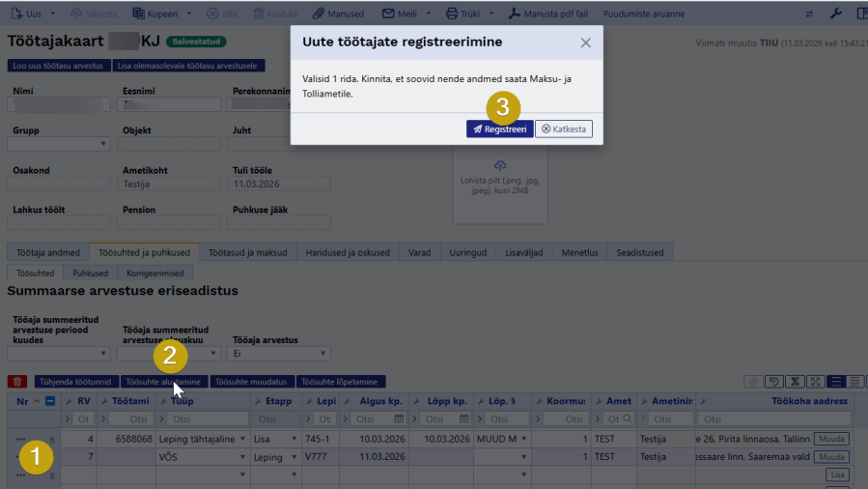Toggle the blue select-all box in the Nr header

[x=50, y=401]
